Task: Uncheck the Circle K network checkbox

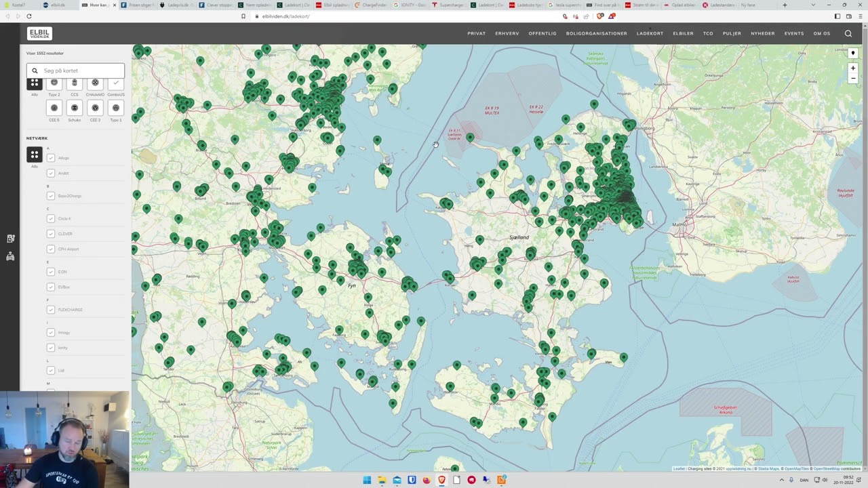Action: (51, 218)
